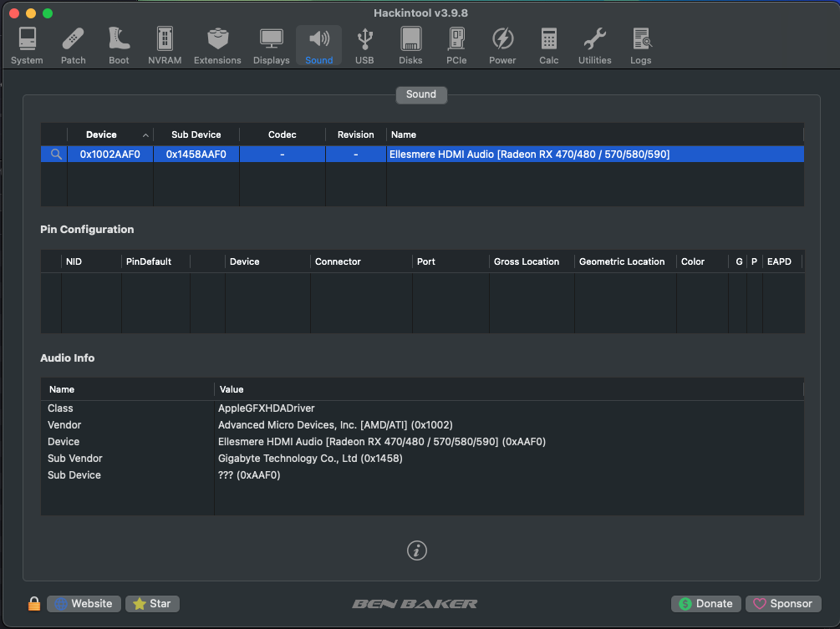Show the Extensions section
This screenshot has width=840, height=629.
click(x=217, y=45)
